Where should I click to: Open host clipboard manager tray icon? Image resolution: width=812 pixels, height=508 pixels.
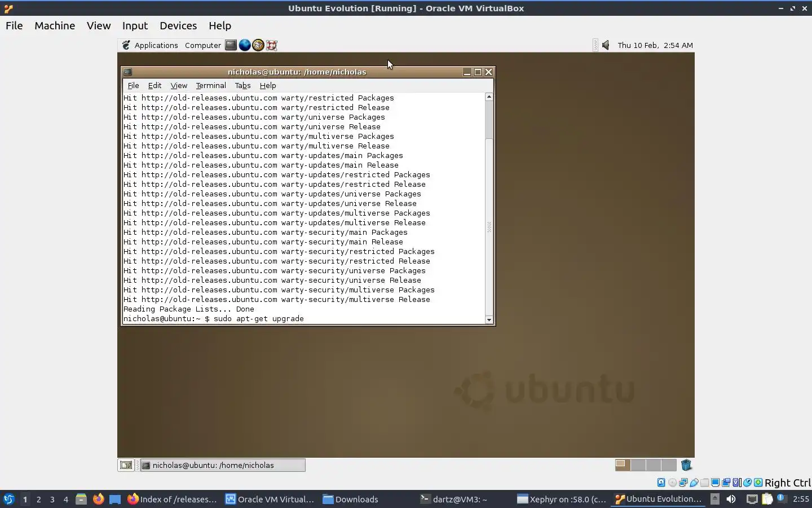coord(767,499)
